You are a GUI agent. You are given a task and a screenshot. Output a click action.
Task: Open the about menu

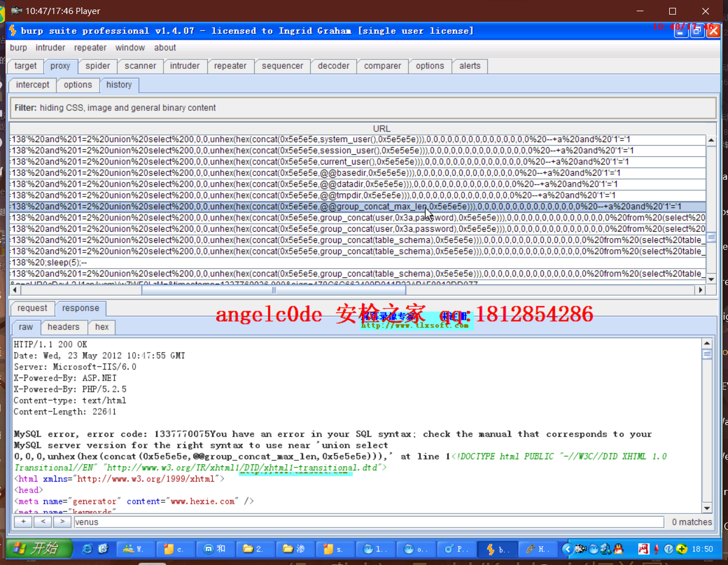tap(165, 48)
